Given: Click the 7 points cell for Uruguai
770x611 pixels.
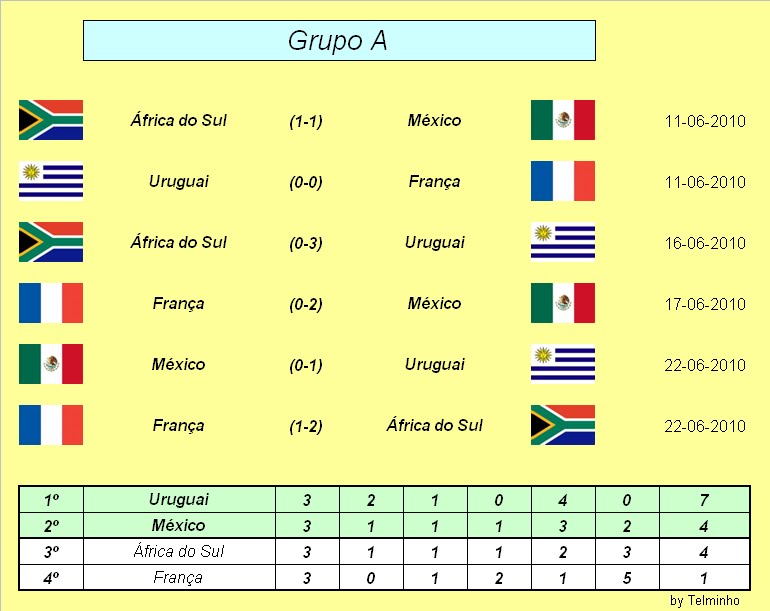Looking at the screenshot, I should point(705,499).
